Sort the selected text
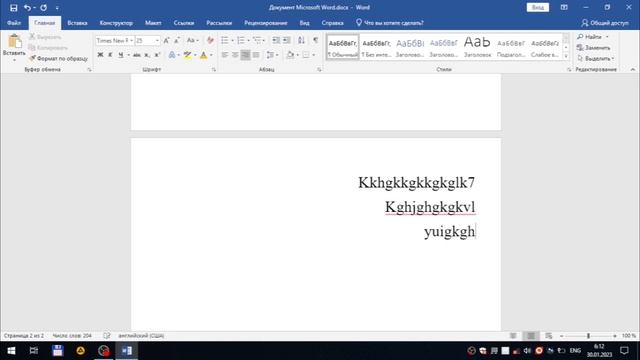640x360 pixels. click(301, 40)
